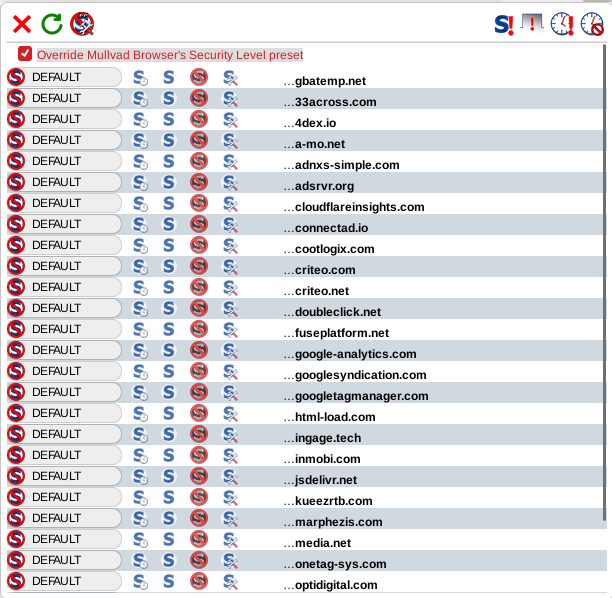Uncheck Override Mullvad Browser's Security Level preset
Screen dimensions: 612x598
[x=25, y=54]
